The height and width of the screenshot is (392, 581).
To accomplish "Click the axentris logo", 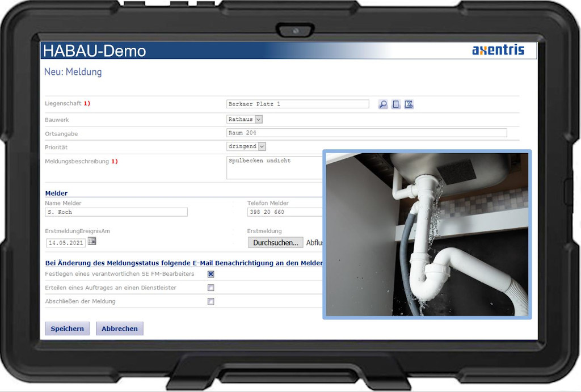I will [x=498, y=50].
